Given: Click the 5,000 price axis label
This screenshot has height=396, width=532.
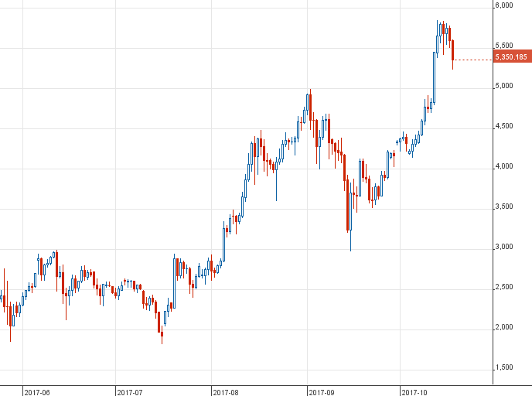Looking at the screenshot, I should [504, 86].
